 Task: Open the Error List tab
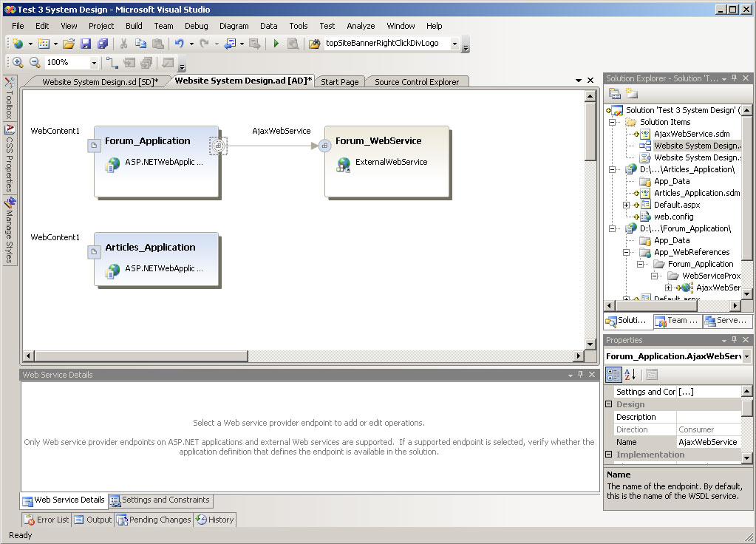click(x=47, y=520)
